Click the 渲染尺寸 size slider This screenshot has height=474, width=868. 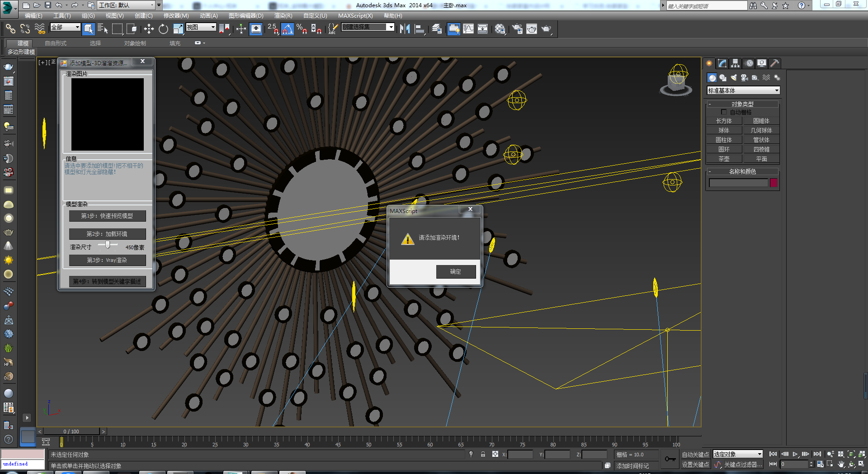pyautogui.click(x=108, y=245)
